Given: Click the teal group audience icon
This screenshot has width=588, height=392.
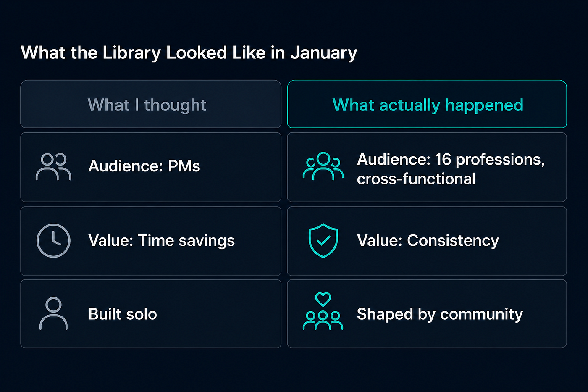Looking at the screenshot, I should tap(323, 166).
